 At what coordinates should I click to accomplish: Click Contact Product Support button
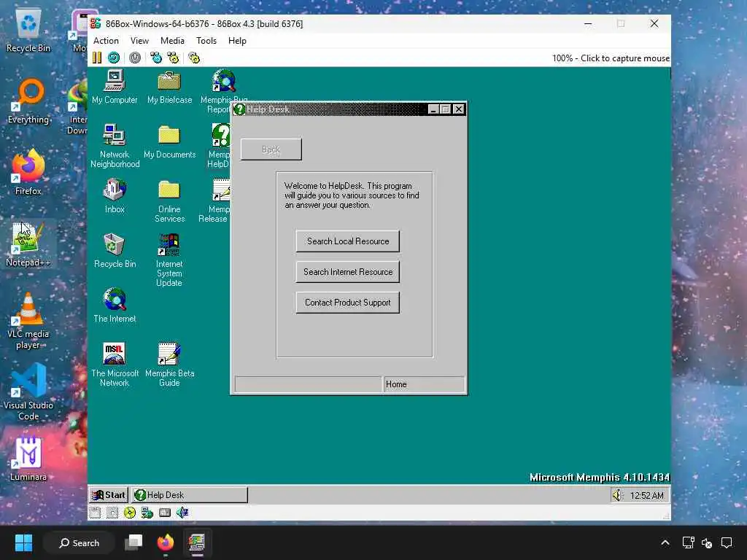(348, 303)
